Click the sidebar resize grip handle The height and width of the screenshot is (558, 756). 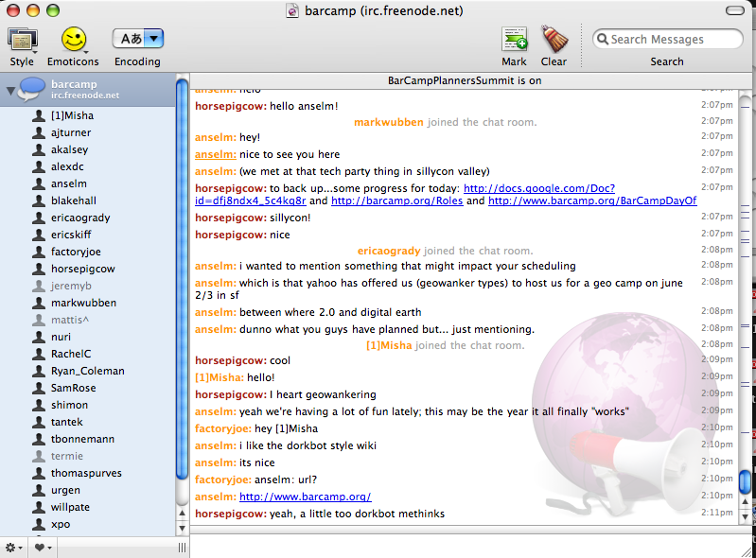[x=182, y=548]
